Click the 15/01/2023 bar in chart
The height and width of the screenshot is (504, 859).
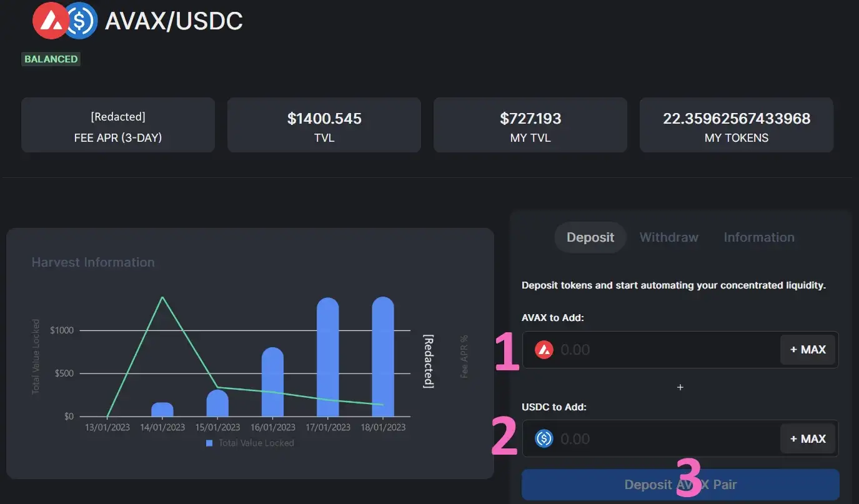coord(217,403)
